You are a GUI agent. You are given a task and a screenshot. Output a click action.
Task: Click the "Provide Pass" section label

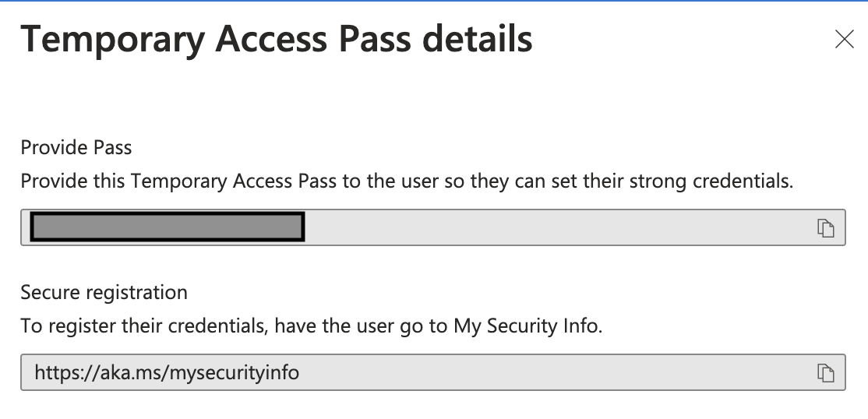[x=76, y=147]
